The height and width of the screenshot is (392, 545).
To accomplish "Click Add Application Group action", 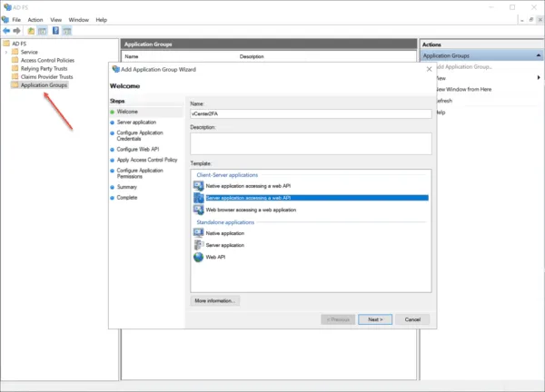I will pos(464,66).
